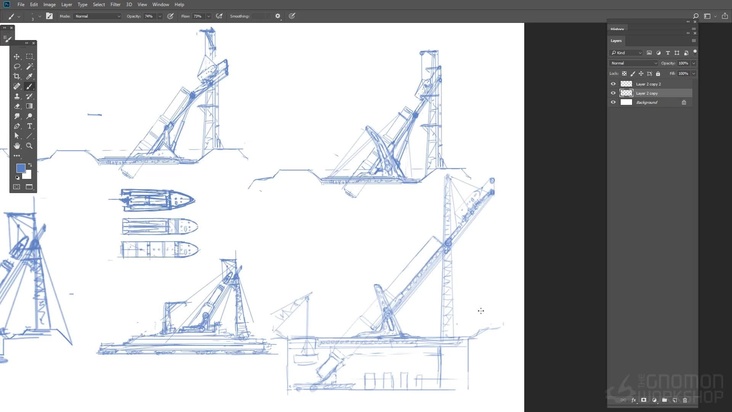This screenshot has width=732, height=412.
Task: Filter layers by type layers
Action: [x=668, y=53]
